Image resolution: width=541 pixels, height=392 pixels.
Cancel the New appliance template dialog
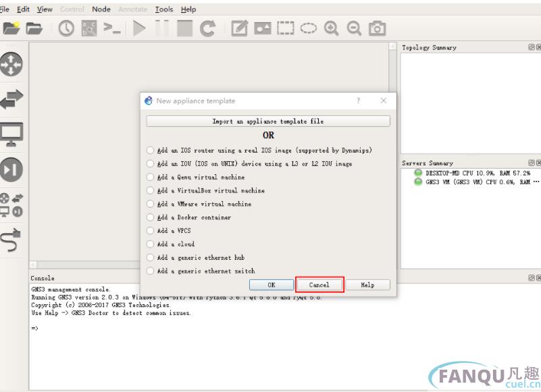[319, 285]
